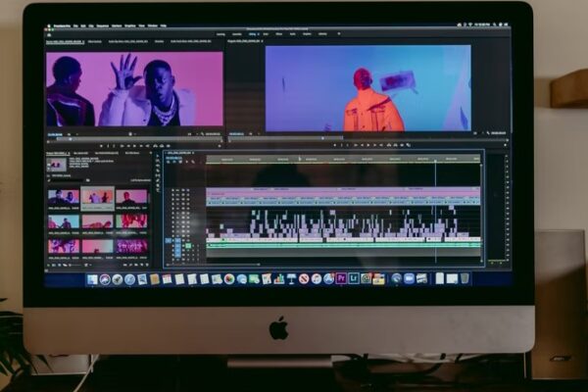The width and height of the screenshot is (588, 392).
Task: Select project thumbnail with two men on purple
Action: [64, 197]
